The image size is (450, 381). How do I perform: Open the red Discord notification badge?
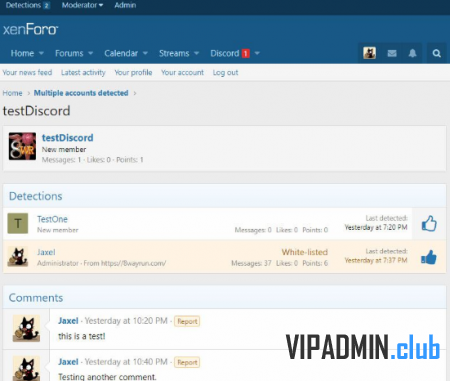click(246, 53)
